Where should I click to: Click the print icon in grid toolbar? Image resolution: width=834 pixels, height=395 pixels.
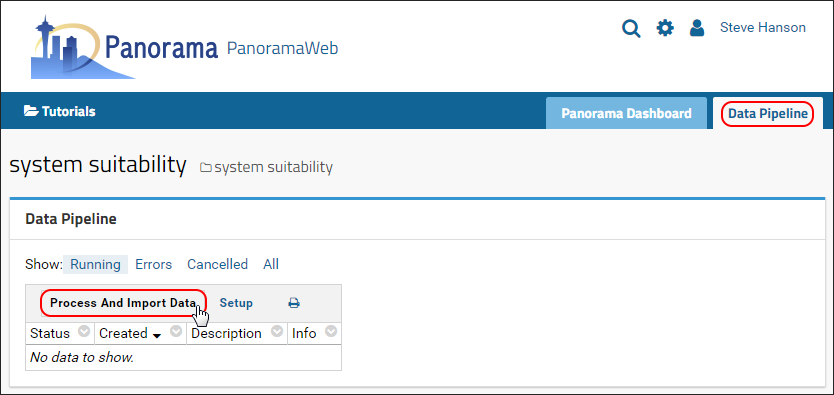(x=294, y=303)
